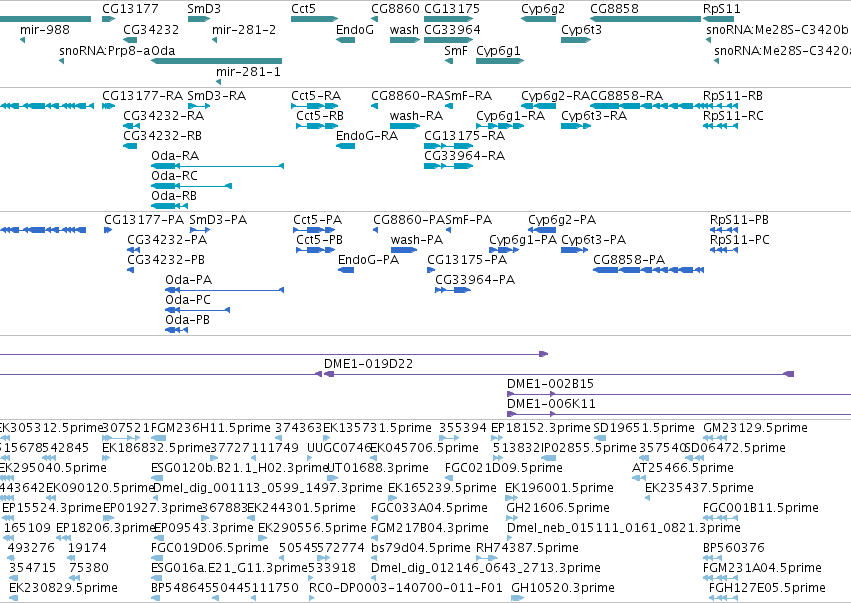Screen dimensions: 851x603
Task: Click the CG13175-PA protein label
Action: pyautogui.click(x=467, y=261)
